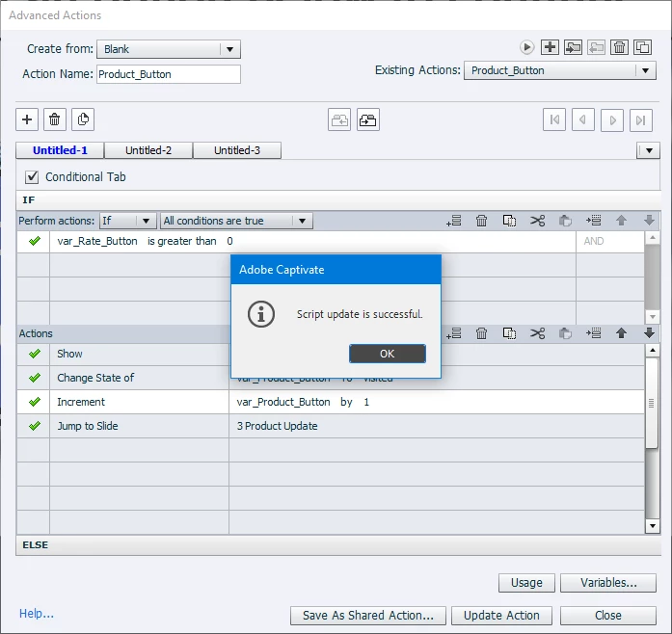Viewport: 672px width, 634px height.
Task: Expand the ELSE section
Action: tap(338, 545)
